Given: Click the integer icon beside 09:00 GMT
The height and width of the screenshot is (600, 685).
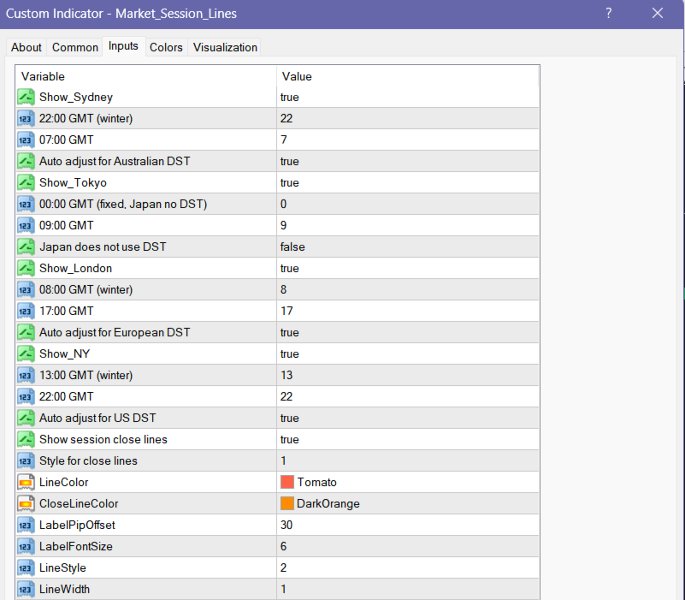Looking at the screenshot, I should 26,225.
